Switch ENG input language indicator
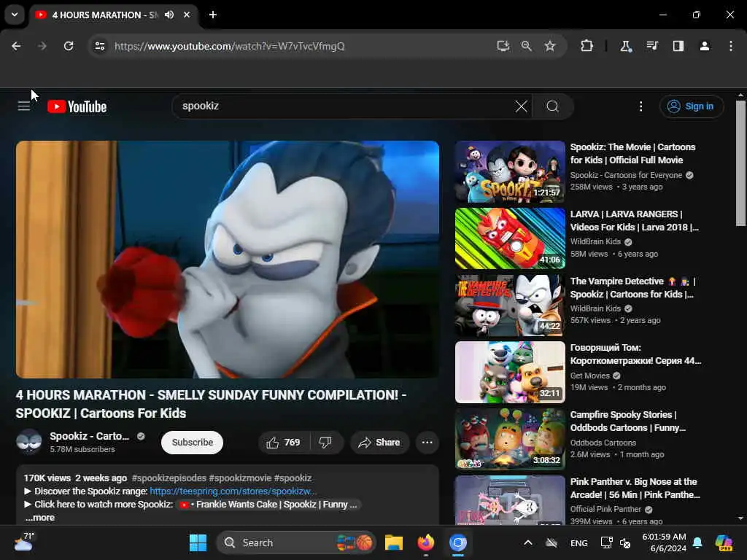This screenshot has width=747, height=560. click(x=578, y=542)
